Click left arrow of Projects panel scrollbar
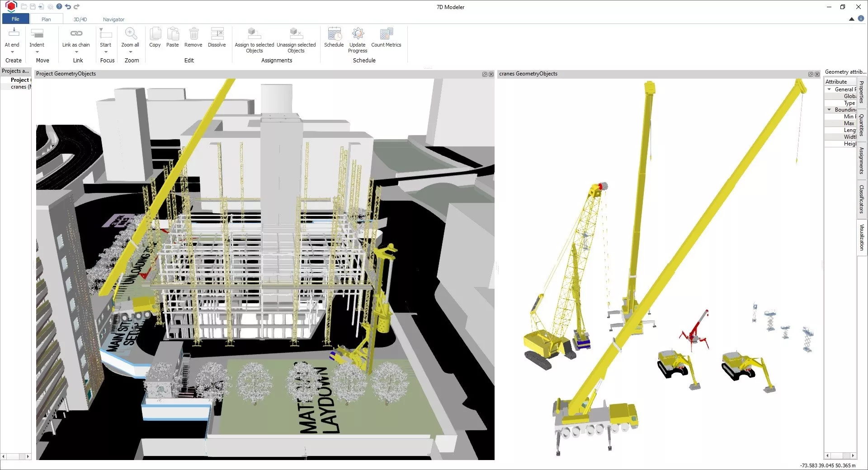 pos(3,456)
